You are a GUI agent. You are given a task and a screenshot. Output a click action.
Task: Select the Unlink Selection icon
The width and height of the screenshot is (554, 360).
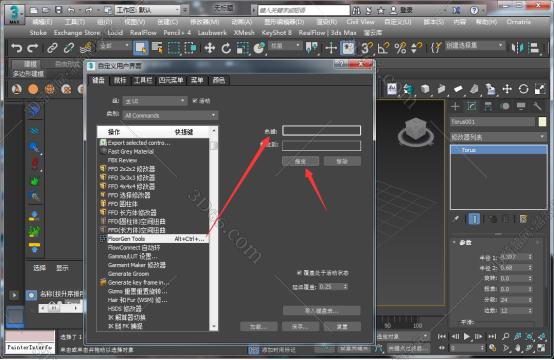[x=69, y=48]
